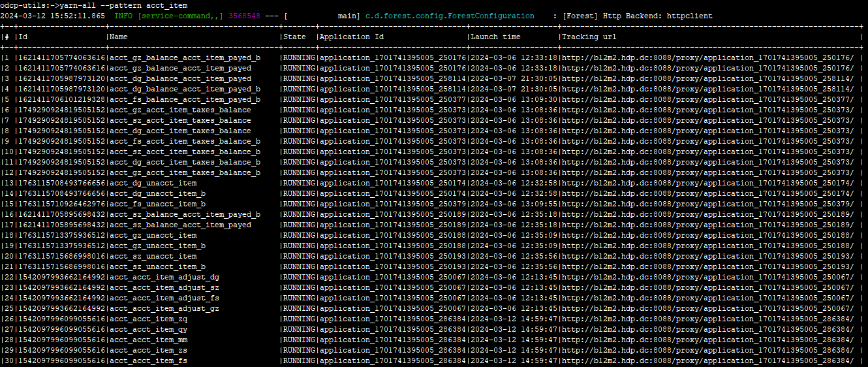Click the "State" column header
This screenshot has width=868, height=367.
(x=294, y=37)
